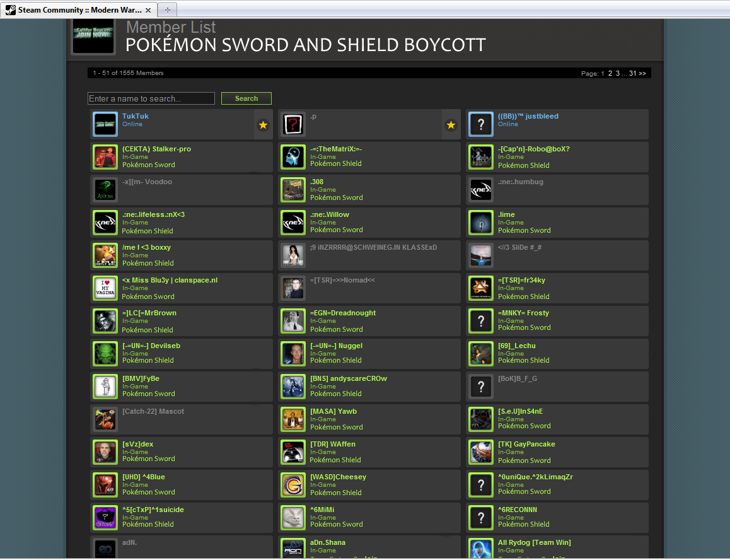Click the Search button
The image size is (730, 560).
point(246,98)
